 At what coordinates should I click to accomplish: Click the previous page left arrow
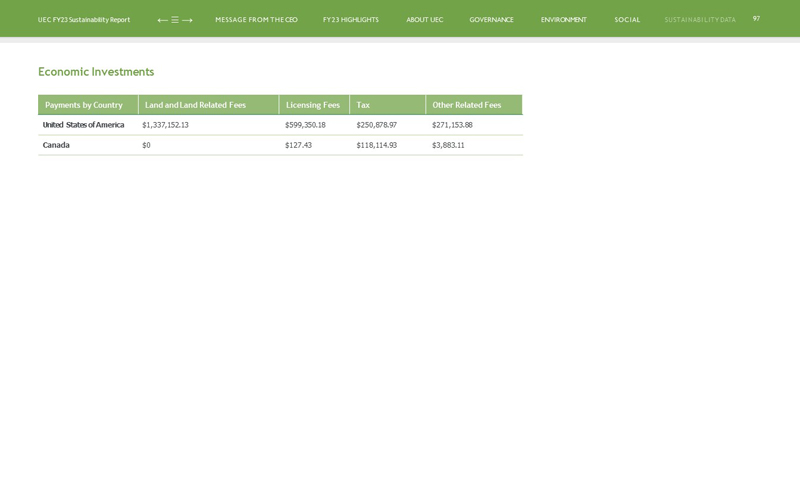[x=162, y=20]
